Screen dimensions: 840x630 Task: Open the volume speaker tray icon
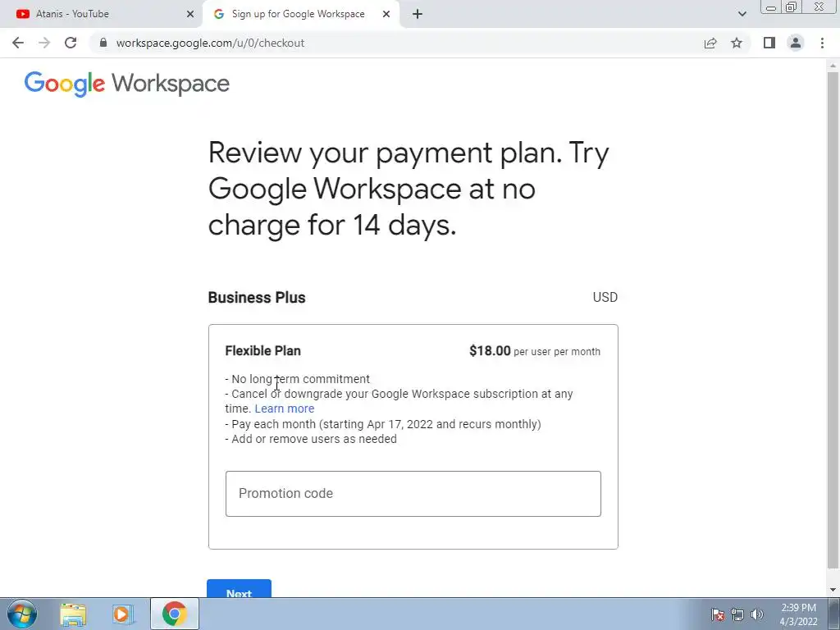[x=756, y=614]
